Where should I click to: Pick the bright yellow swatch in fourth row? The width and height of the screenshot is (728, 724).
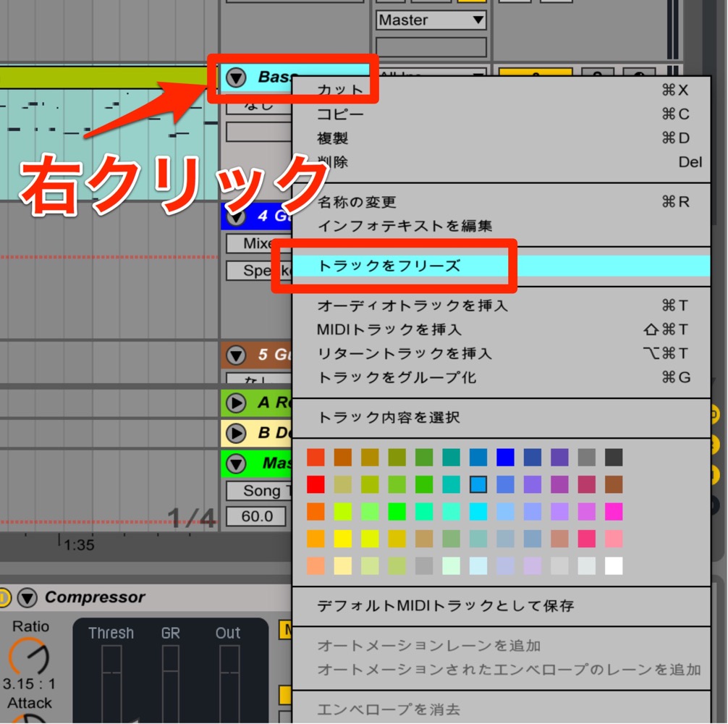click(342, 539)
